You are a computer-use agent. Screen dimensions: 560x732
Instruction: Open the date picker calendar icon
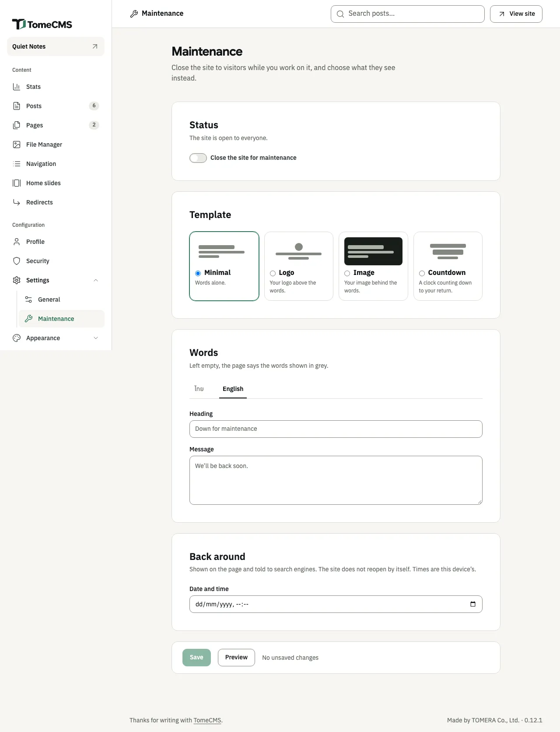(x=473, y=604)
